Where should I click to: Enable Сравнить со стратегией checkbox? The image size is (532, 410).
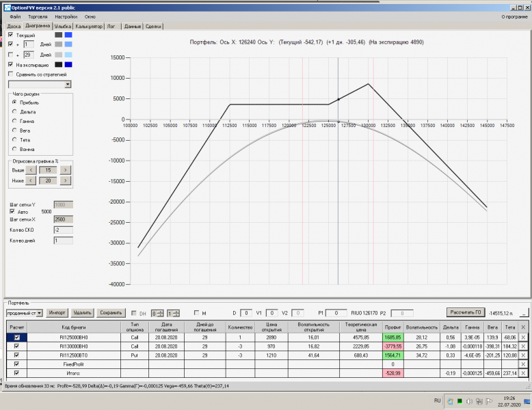(10, 74)
